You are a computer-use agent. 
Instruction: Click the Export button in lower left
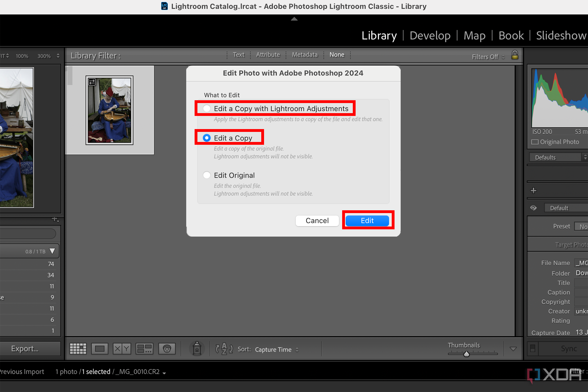(25, 349)
